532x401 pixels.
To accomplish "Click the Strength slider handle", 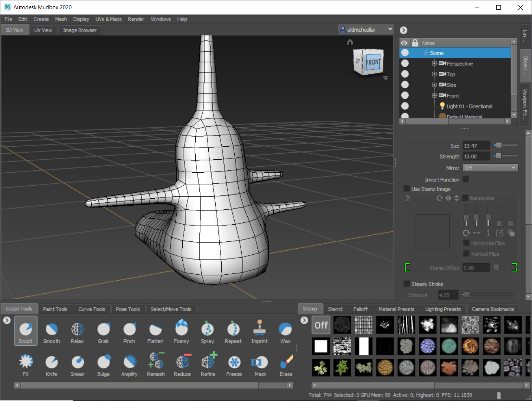I will pos(499,156).
